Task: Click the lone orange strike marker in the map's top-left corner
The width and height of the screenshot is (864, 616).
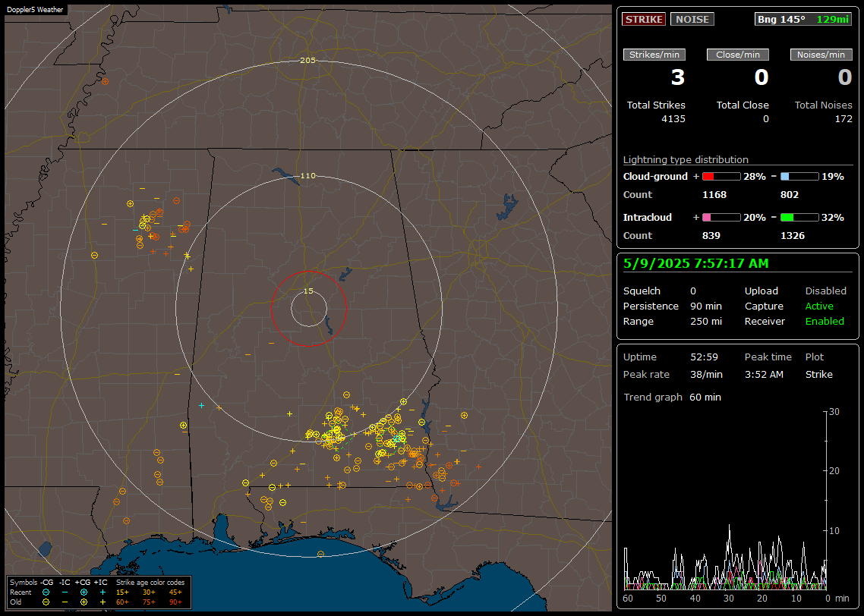Action: pos(105,82)
